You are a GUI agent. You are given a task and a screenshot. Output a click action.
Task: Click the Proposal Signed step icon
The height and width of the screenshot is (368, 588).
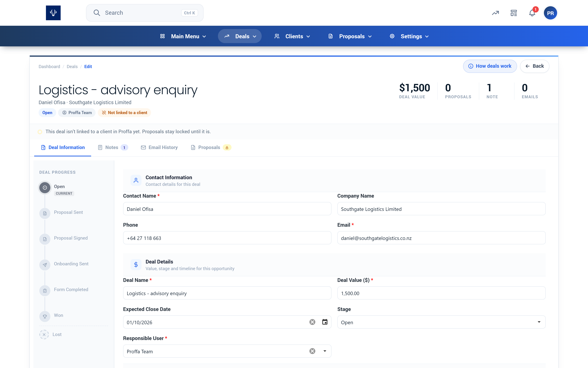(45, 239)
